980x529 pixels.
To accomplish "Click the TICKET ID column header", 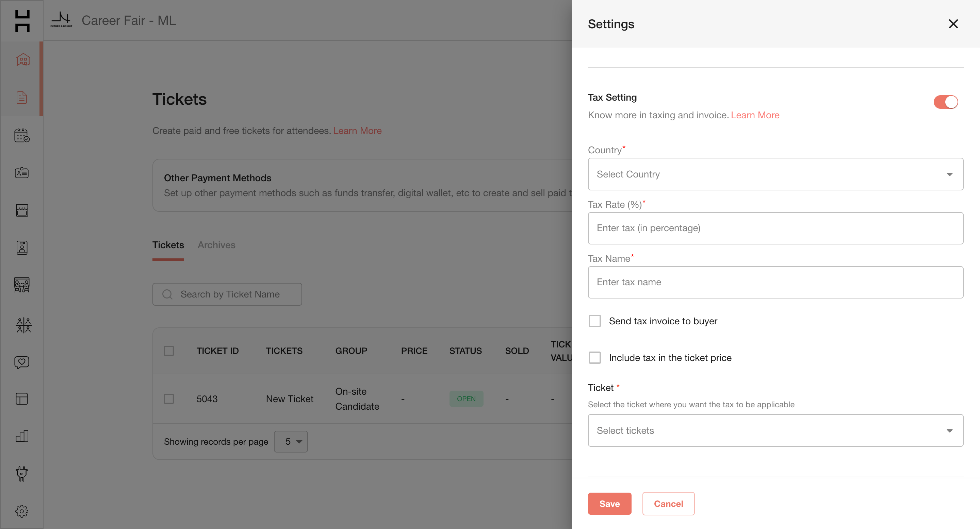I will (x=218, y=351).
